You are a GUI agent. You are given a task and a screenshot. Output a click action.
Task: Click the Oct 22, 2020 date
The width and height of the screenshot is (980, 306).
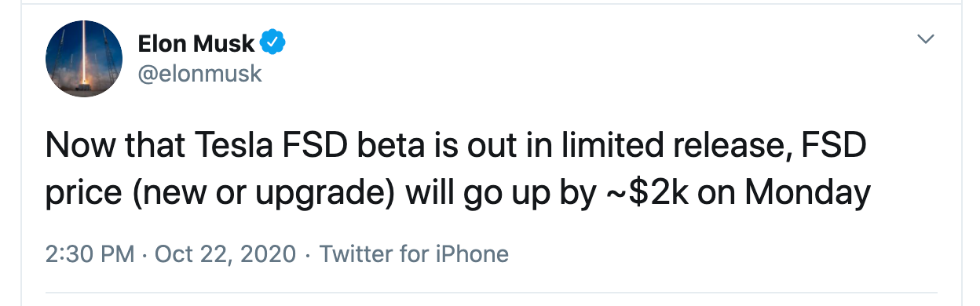225,254
